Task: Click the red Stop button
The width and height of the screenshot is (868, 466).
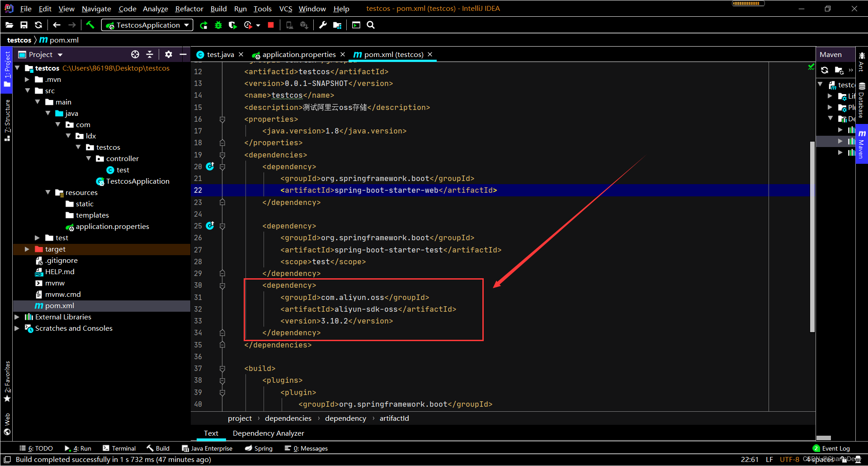Action: (x=271, y=25)
